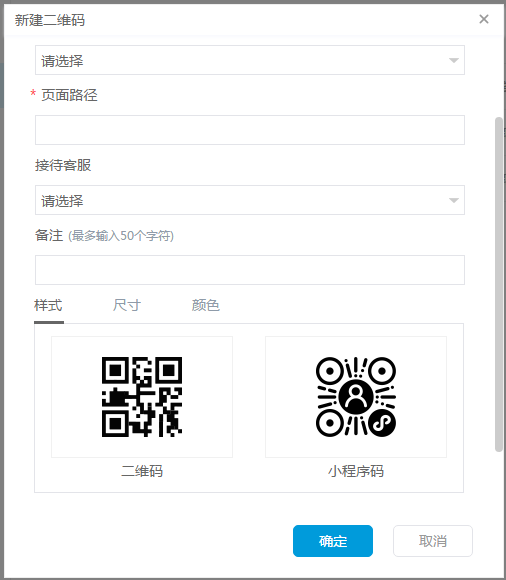Open the top 请选择 dropdown
The height and width of the screenshot is (580, 506).
(250, 60)
